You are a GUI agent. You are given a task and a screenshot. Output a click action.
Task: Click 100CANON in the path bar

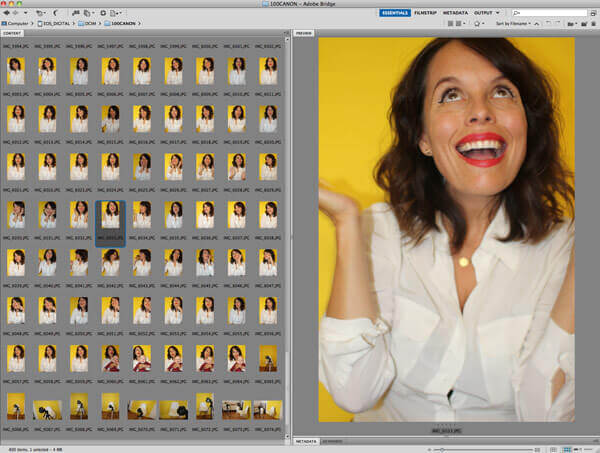(x=120, y=23)
